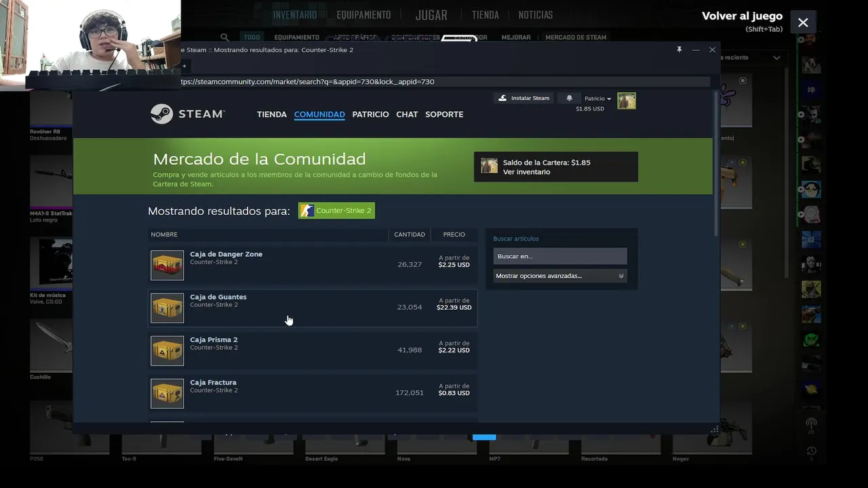
Task: Open the COMUNIDAD menu
Action: point(319,115)
